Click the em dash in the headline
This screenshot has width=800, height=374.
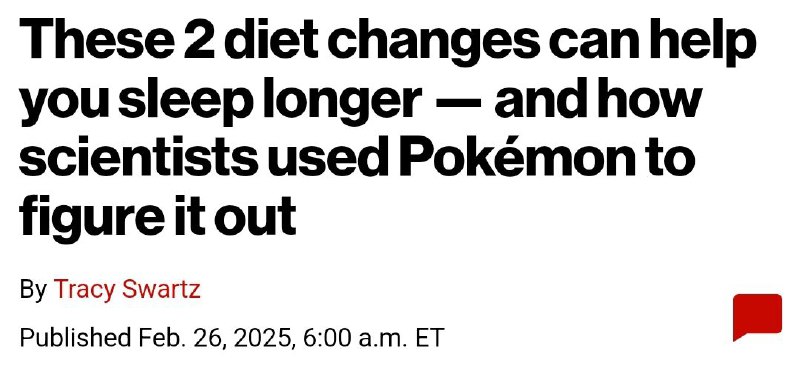tap(458, 104)
